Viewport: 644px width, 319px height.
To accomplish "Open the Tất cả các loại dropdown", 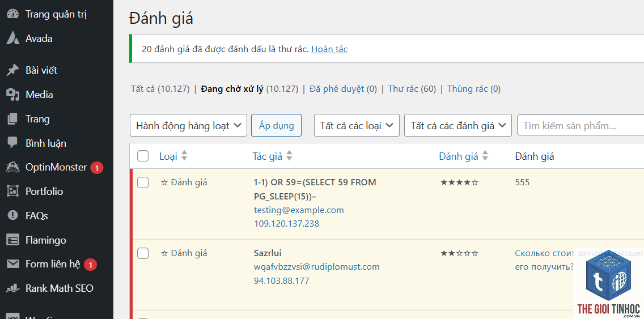I will coord(357,125).
